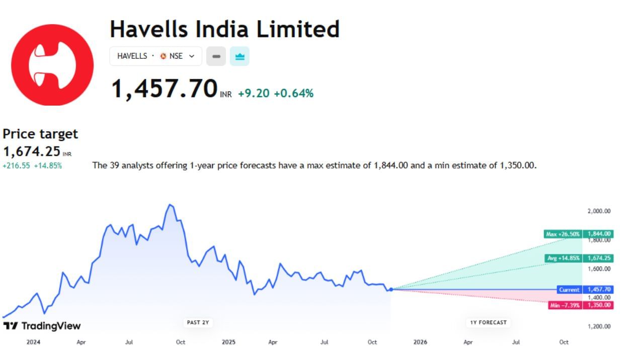Collapse the ticker selection menu
Viewport: 644px width, 362px height.
tap(191, 56)
